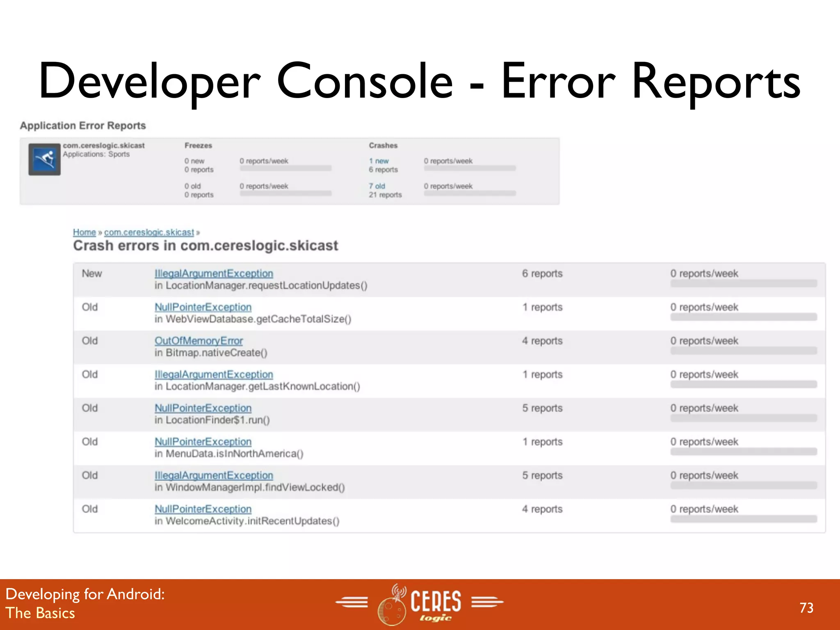The width and height of the screenshot is (840, 630).
Task: Open the com.cereslogic.skicast breadcrumb link
Action: pyautogui.click(x=149, y=232)
